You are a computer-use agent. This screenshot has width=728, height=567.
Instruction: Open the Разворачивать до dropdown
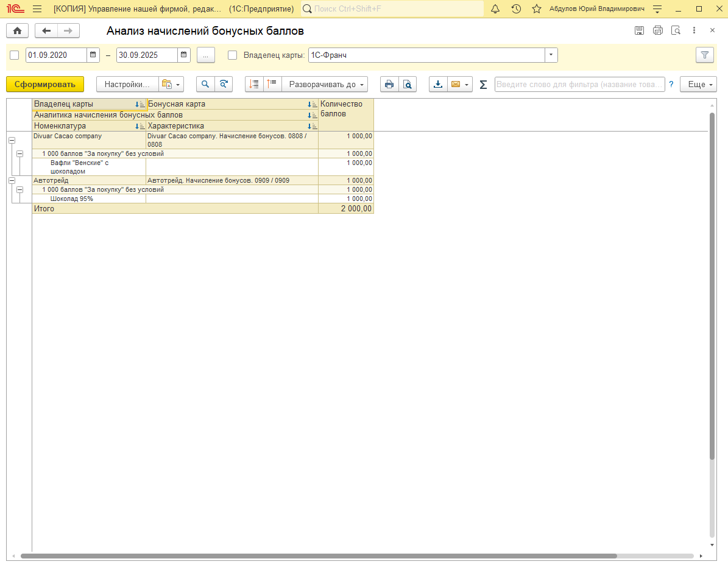(x=325, y=84)
